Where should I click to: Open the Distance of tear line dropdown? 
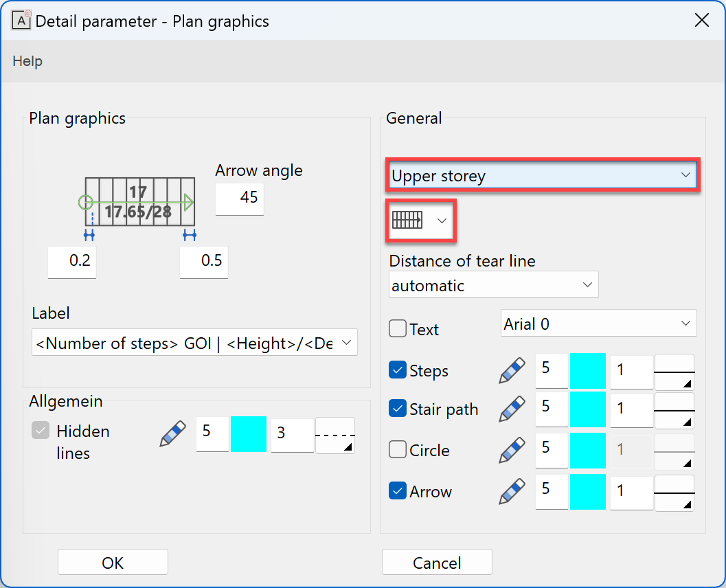click(493, 285)
